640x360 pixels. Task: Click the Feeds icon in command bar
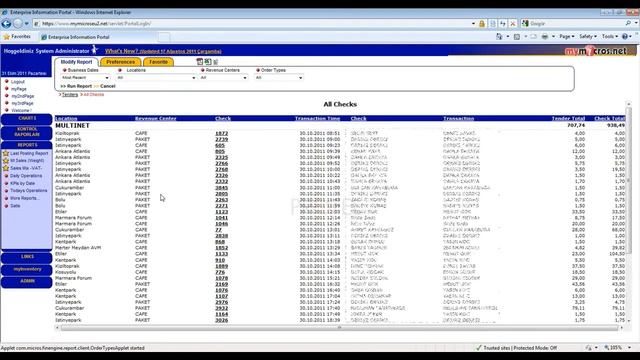pos(517,37)
